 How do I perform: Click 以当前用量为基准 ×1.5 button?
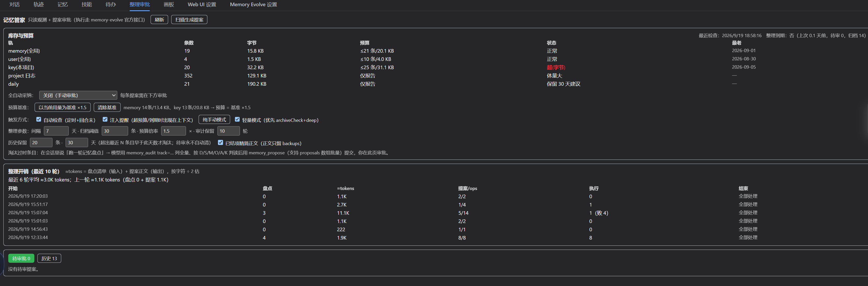point(62,107)
